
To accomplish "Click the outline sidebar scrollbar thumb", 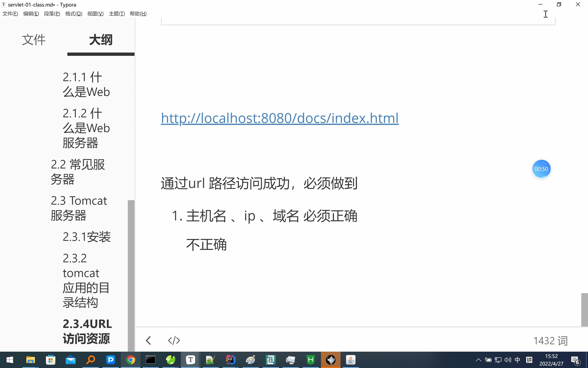I will pyautogui.click(x=131, y=276).
